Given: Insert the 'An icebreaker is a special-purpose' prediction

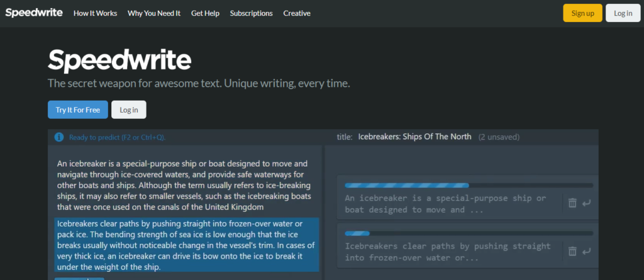Looking at the screenshot, I should [x=587, y=203].
